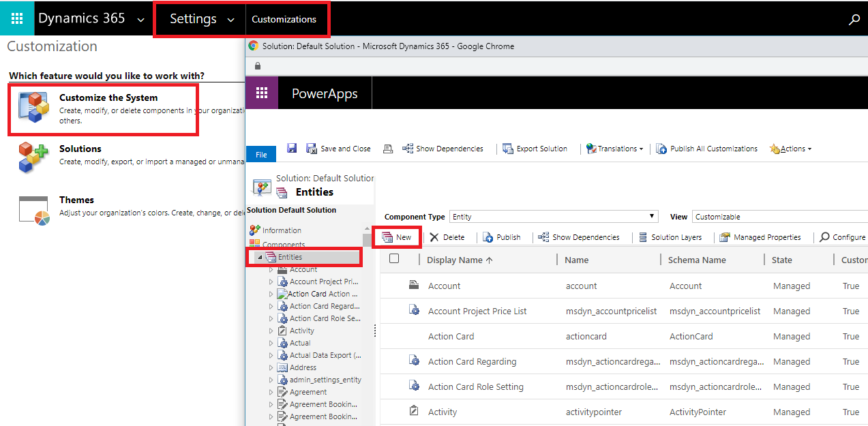Open the File tab
The height and width of the screenshot is (426, 868).
[261, 155]
